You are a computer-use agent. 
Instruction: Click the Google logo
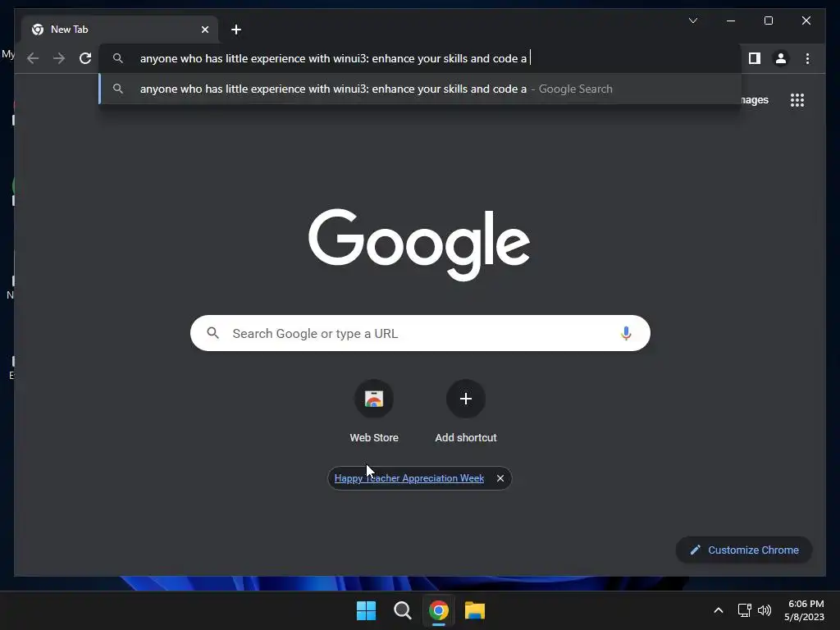(419, 244)
